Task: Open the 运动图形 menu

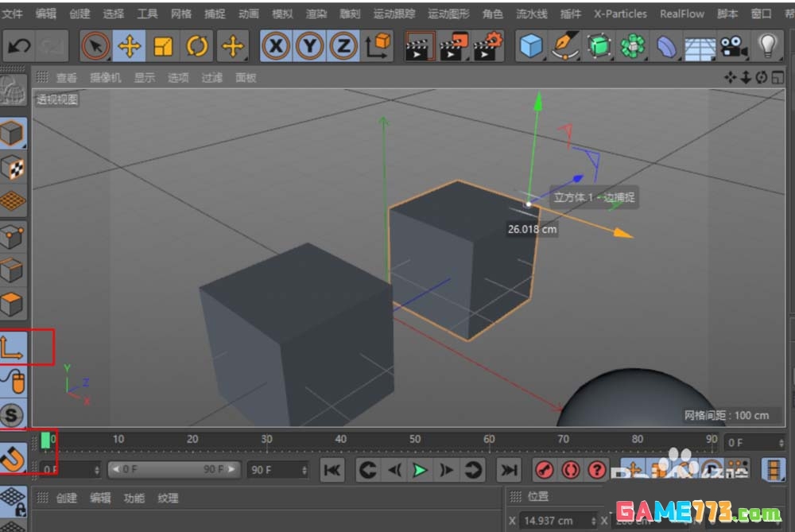Action: coord(448,13)
